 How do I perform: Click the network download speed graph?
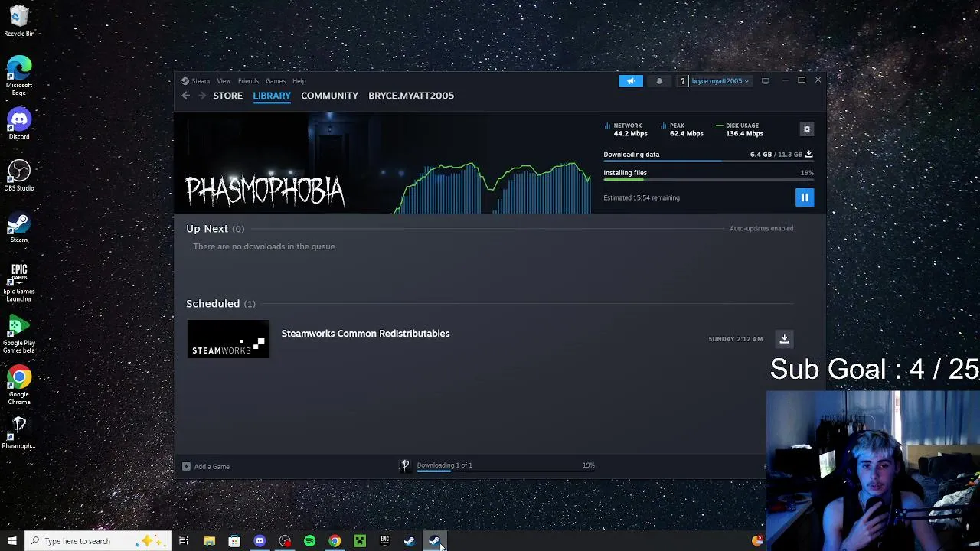[494, 187]
